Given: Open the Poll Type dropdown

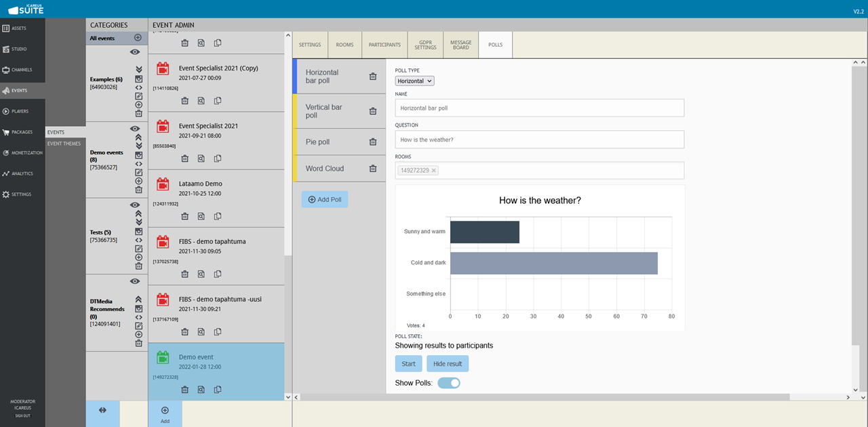Looking at the screenshot, I should (x=414, y=81).
